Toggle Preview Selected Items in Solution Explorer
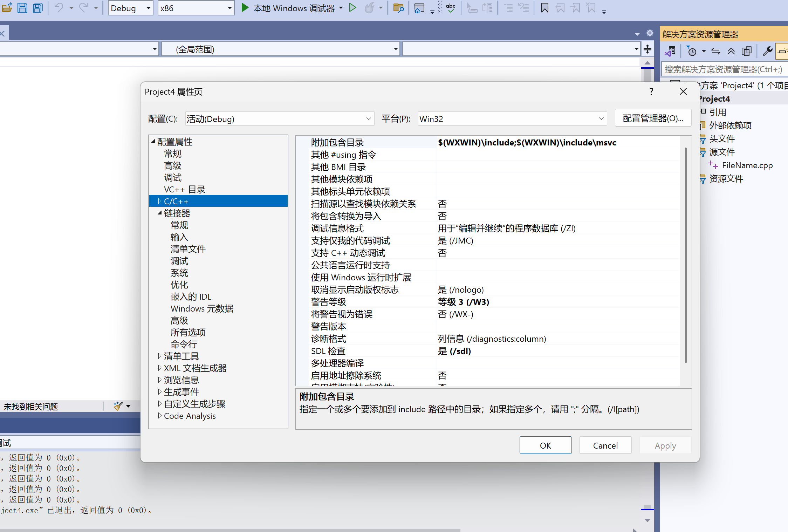The height and width of the screenshot is (532, 788). (x=746, y=51)
